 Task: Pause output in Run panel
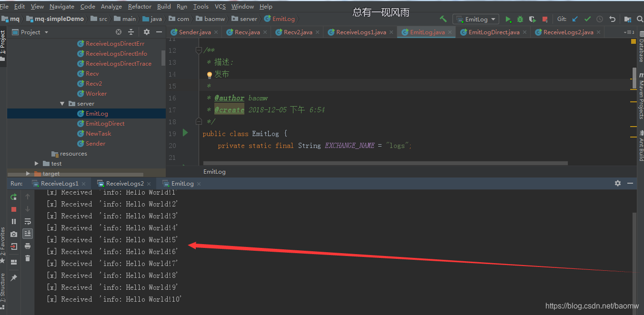(14, 221)
